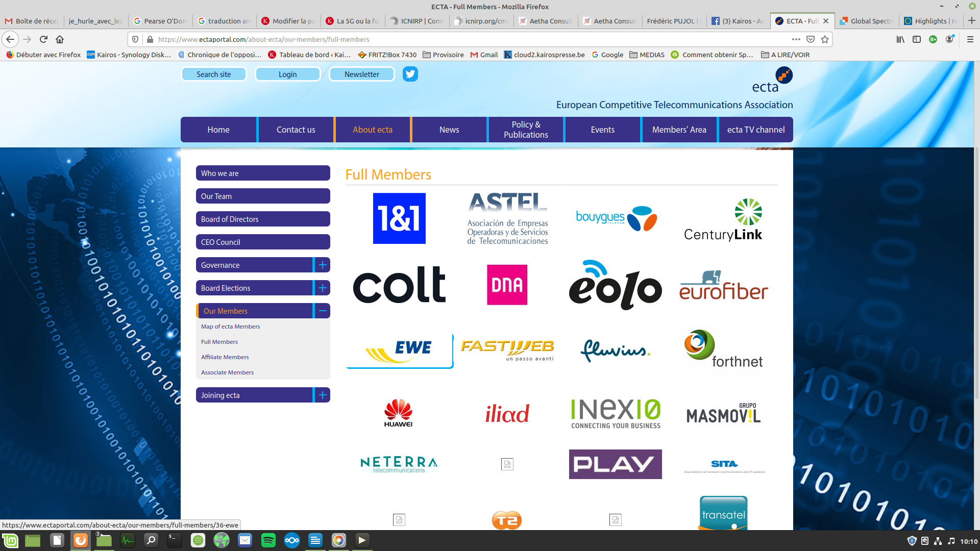Open Who we are sidebar link
Viewport: 980px width, 551px height.
(x=263, y=173)
